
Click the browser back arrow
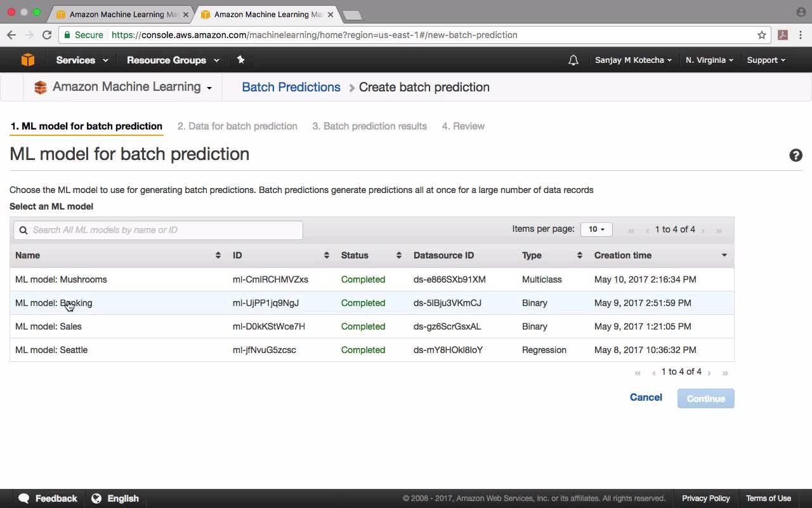[x=11, y=35]
